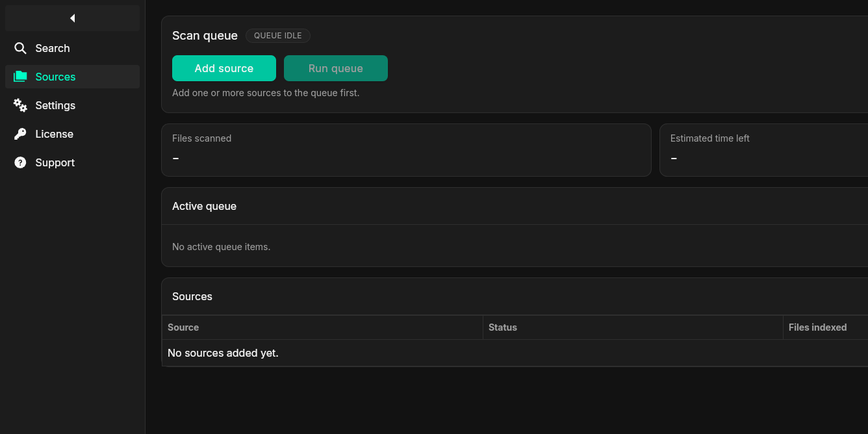Image resolution: width=868 pixels, height=434 pixels.
Task: Open the Search page label
Action: click(x=53, y=48)
